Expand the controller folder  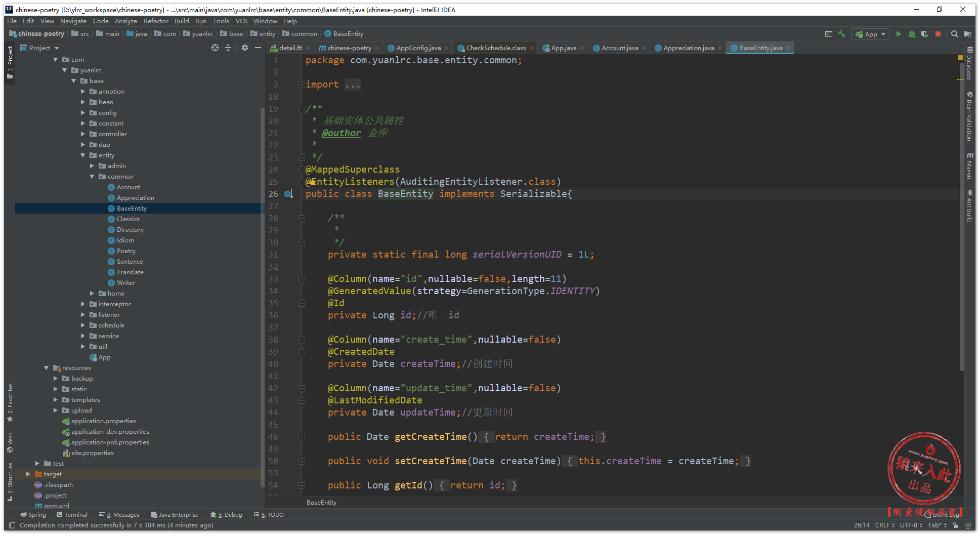pos(83,134)
